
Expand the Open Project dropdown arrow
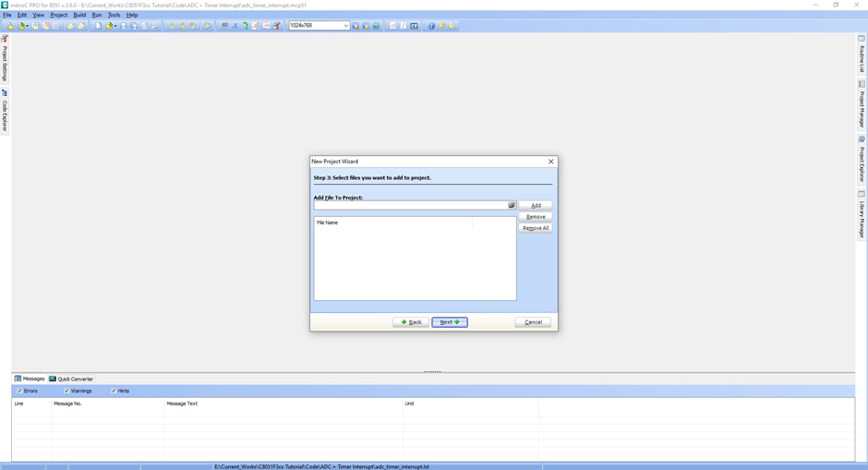tap(28, 26)
